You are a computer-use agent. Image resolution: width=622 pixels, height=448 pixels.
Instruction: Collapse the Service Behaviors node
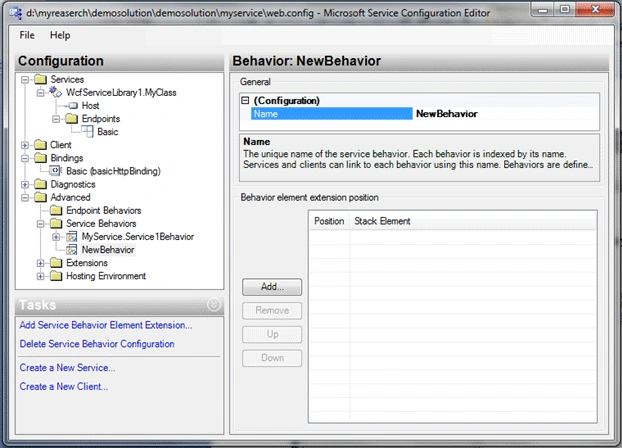click(40, 224)
